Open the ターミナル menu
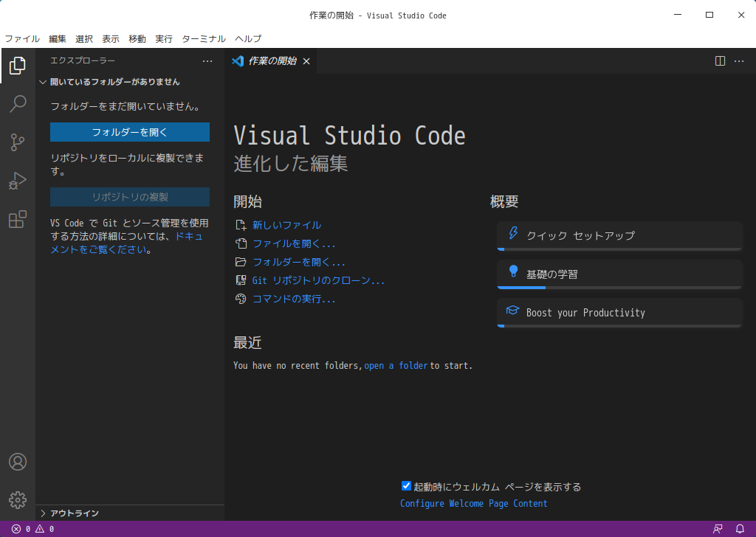The image size is (756, 537). 204,39
